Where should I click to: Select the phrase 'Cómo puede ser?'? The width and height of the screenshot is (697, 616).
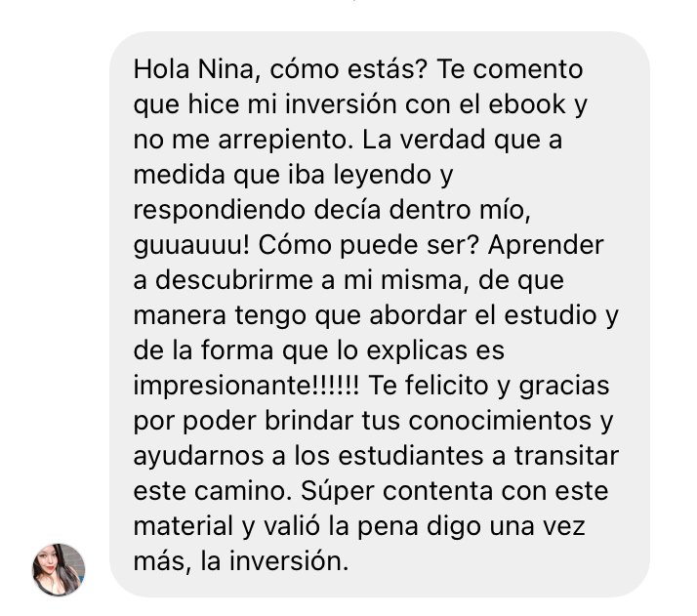[x=368, y=246]
